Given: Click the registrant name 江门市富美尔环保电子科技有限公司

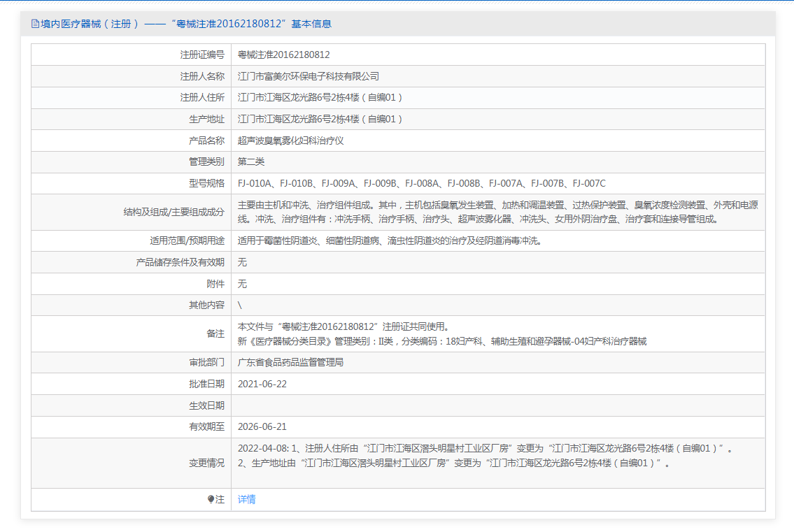Looking at the screenshot, I should pos(309,76).
